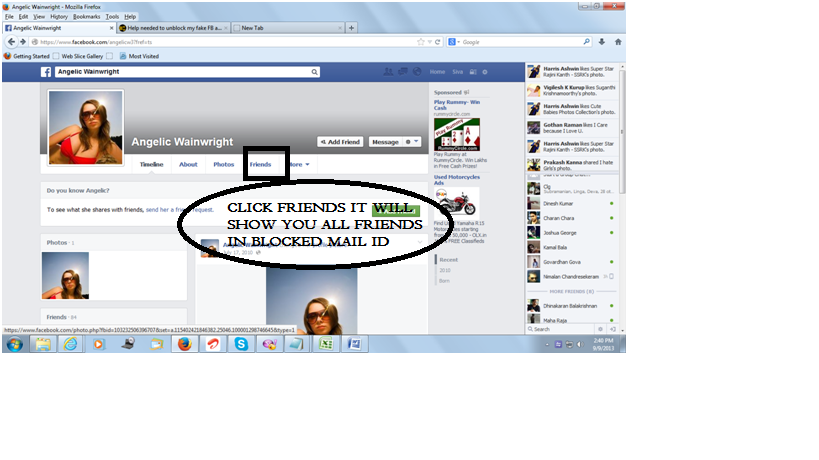Open chat with Joshua George

pyautogui.click(x=570, y=233)
